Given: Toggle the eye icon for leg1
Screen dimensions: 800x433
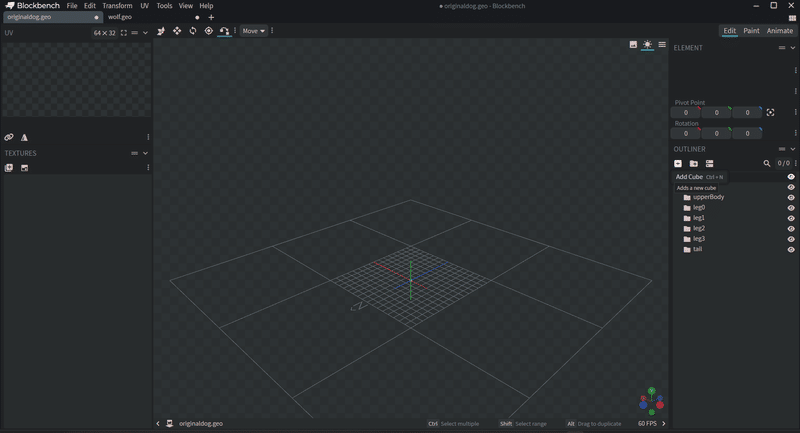Looking at the screenshot, I should (791, 218).
